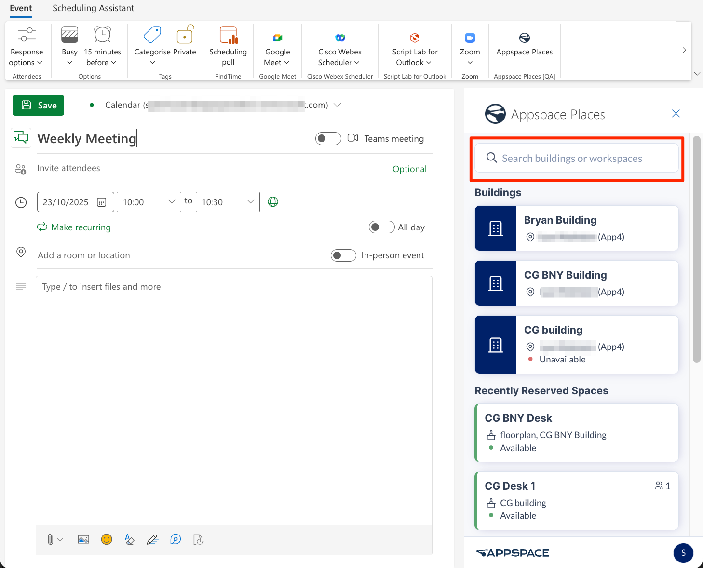Click the Invite attendees field
Image resolution: width=703 pixels, height=588 pixels.
212,168
